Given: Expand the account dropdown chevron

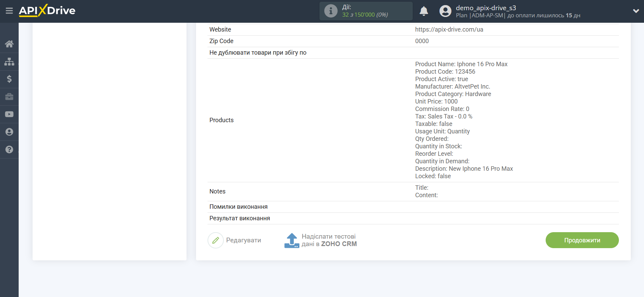Looking at the screenshot, I should point(636,11).
